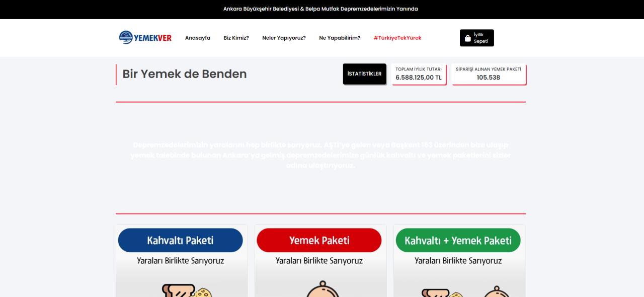Click the faded Depremzedelerimizin description paragraph
This screenshot has width=644, height=297.
320,155
